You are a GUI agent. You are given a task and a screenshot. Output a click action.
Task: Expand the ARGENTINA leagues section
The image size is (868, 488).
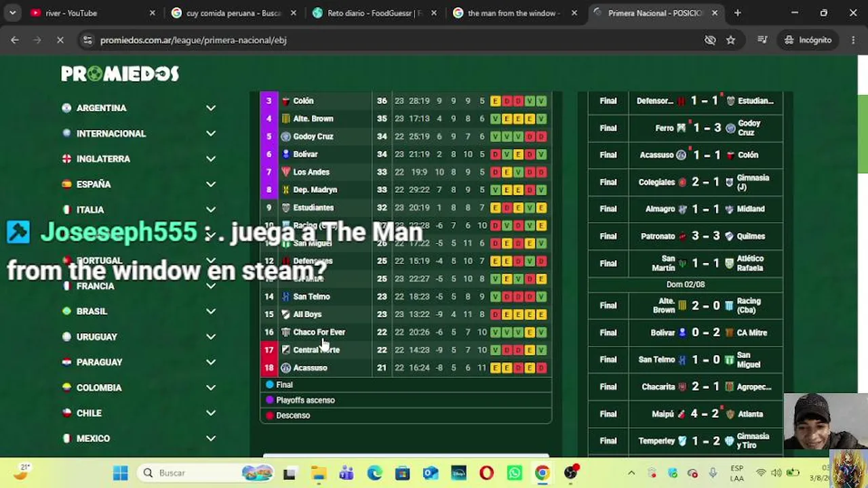click(211, 108)
